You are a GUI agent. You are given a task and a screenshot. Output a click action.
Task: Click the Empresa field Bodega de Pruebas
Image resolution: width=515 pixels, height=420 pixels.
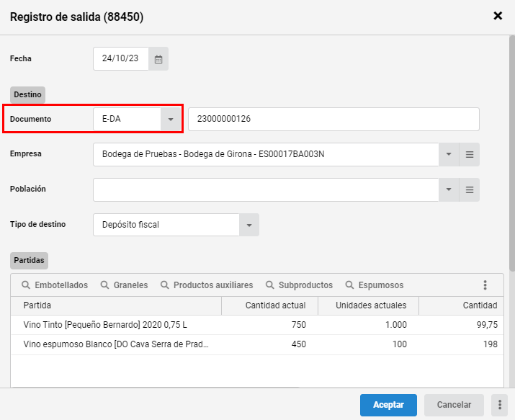click(x=266, y=154)
